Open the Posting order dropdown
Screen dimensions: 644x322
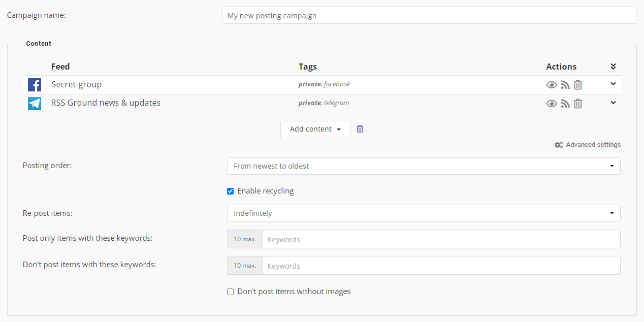click(x=423, y=166)
